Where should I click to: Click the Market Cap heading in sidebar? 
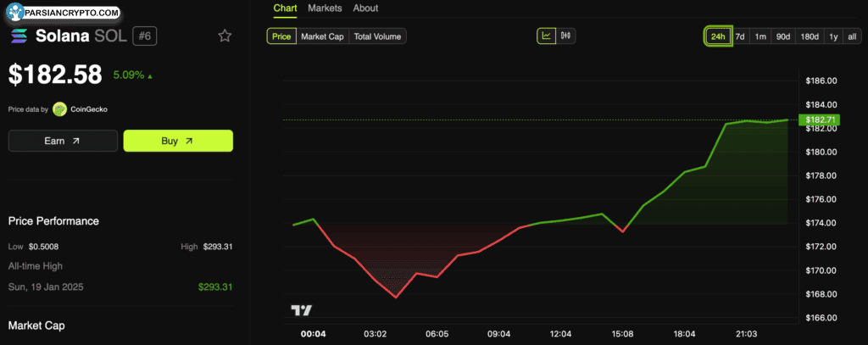pos(36,326)
